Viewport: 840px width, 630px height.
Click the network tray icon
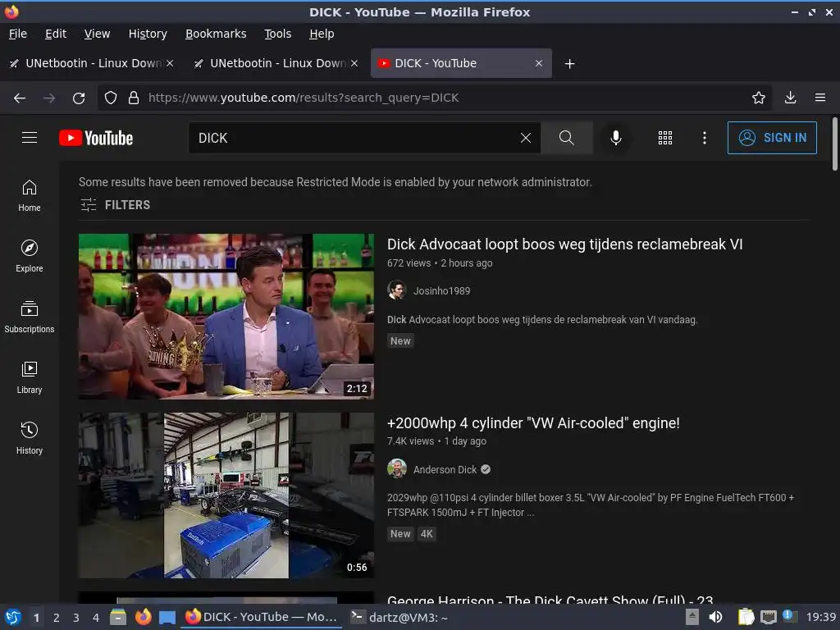[x=768, y=618]
